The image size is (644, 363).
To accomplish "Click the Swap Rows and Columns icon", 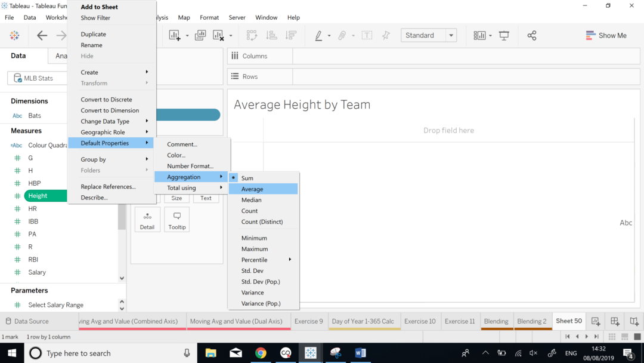I will point(251,35).
